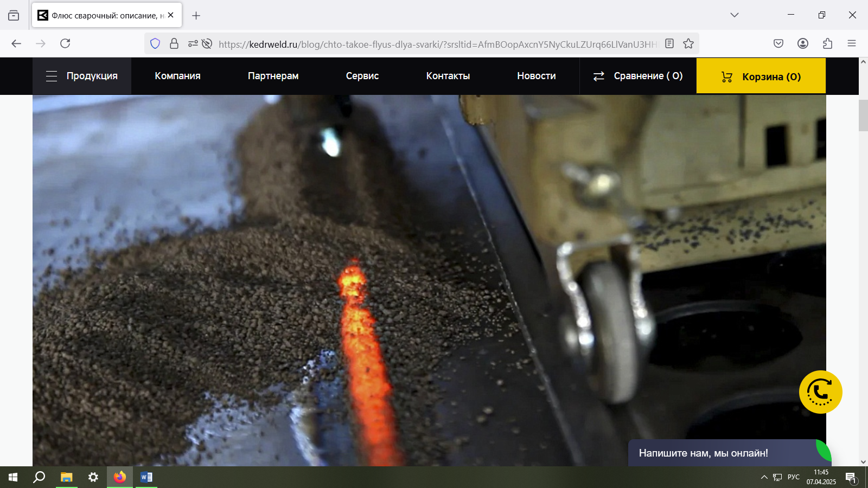Click the site security padlock icon

tap(174, 44)
